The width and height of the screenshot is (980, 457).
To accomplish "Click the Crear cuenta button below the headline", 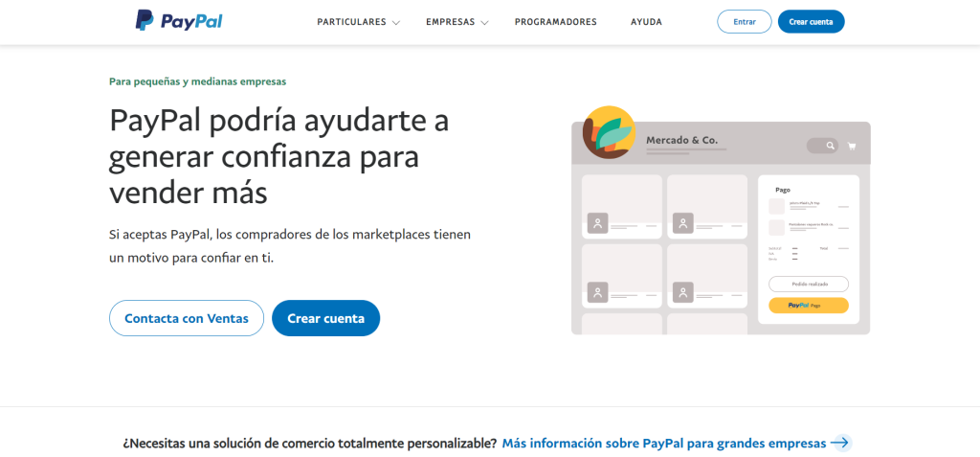I will (x=325, y=318).
